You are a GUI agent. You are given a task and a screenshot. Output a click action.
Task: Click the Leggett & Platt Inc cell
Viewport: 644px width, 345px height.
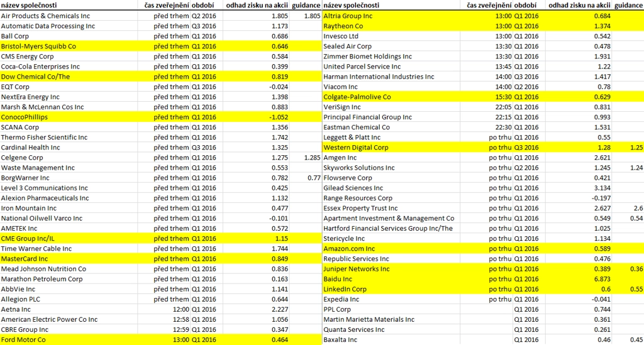(391, 137)
